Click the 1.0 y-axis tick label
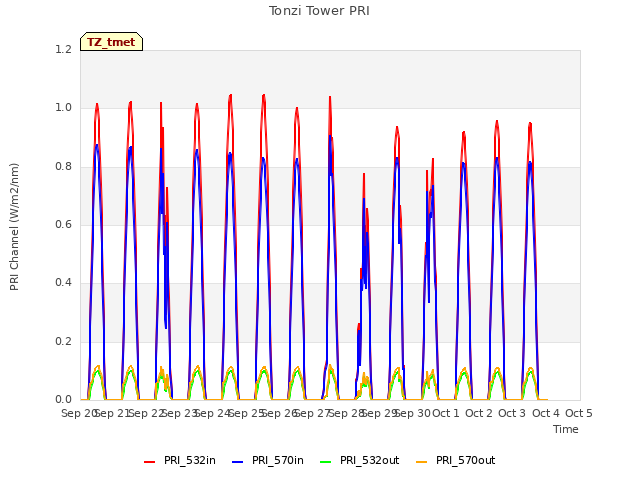This screenshot has height=480, width=640. pos(63,108)
